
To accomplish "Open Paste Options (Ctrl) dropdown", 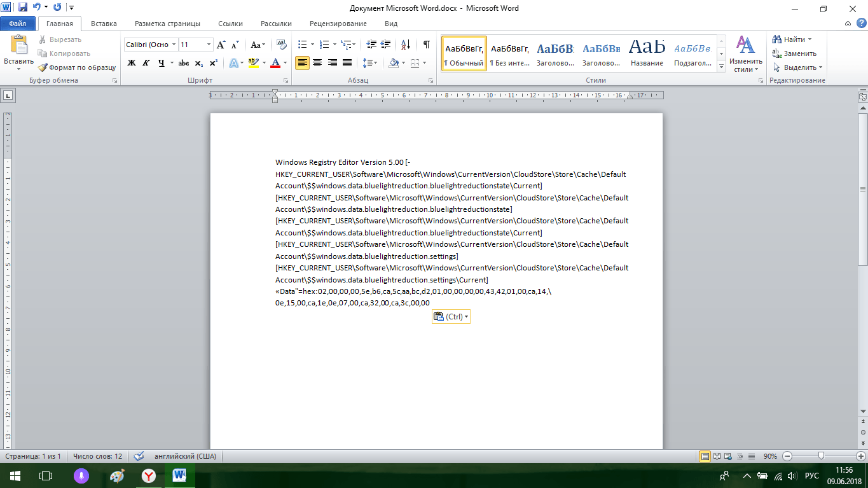I will pyautogui.click(x=451, y=317).
